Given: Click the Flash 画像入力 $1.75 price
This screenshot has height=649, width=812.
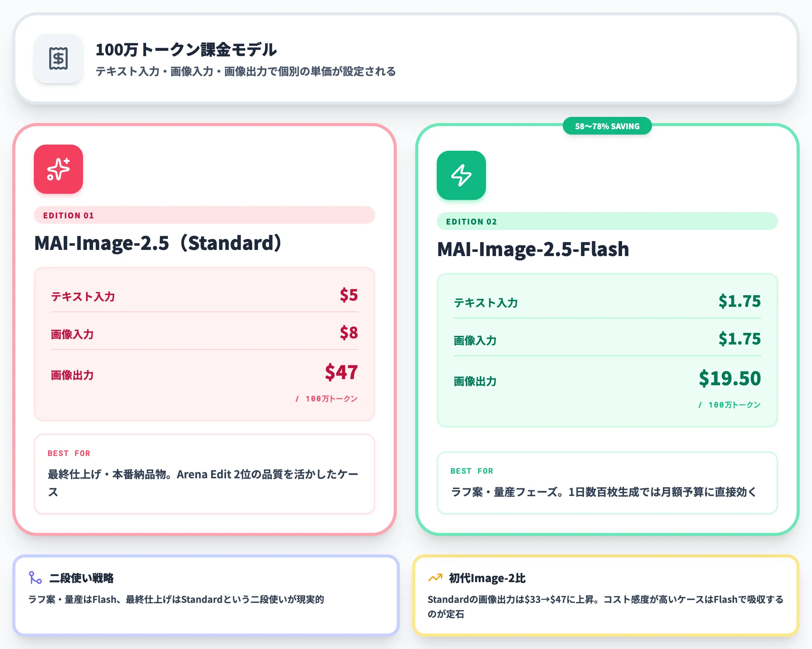Looking at the screenshot, I should click(x=740, y=339).
